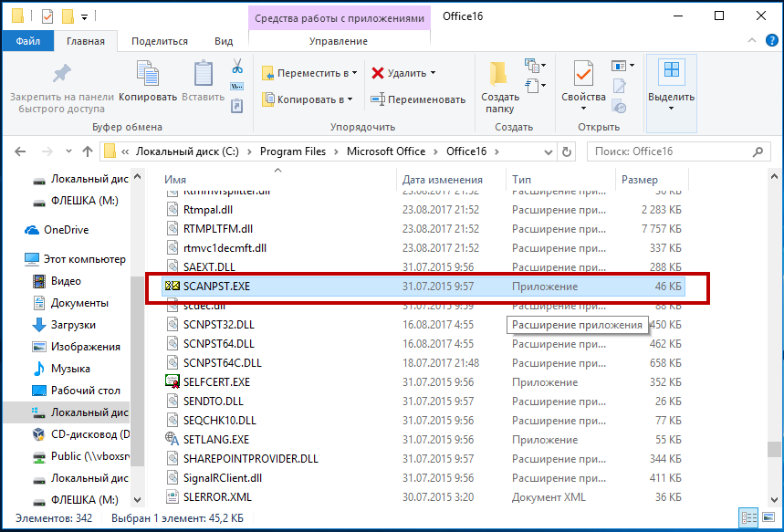Click the Копировать clipboard button
This screenshot has height=532, width=784.
click(148, 81)
